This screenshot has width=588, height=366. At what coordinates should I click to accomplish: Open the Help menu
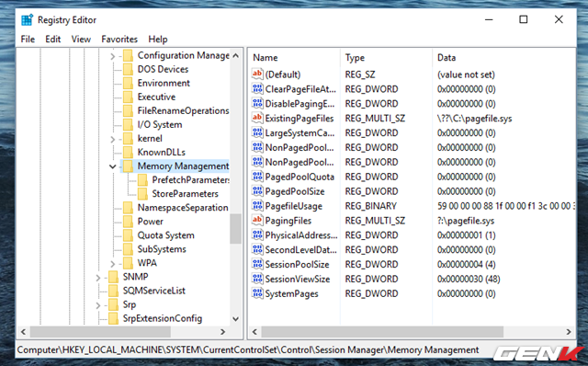[x=158, y=39]
